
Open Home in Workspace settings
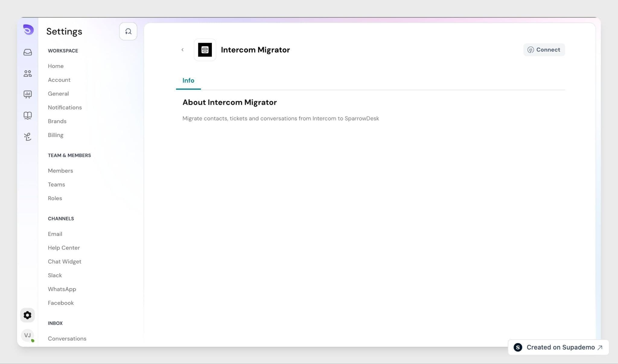click(x=56, y=66)
